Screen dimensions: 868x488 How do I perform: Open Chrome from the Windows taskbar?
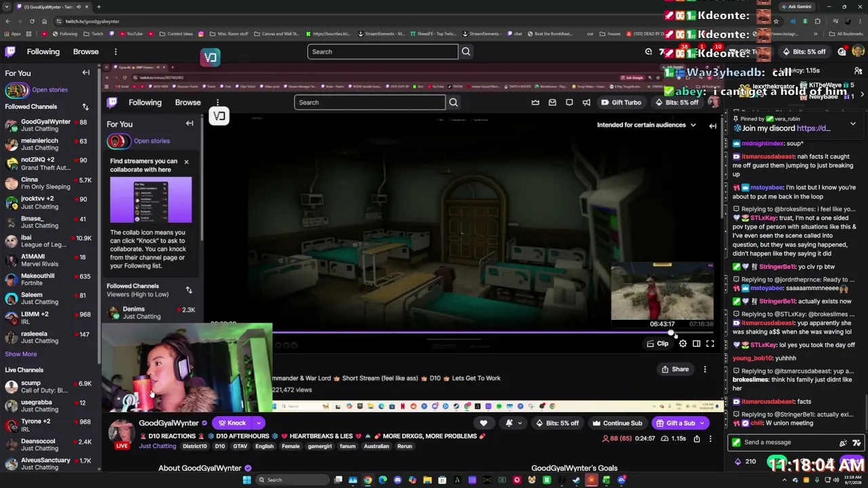[x=368, y=480]
